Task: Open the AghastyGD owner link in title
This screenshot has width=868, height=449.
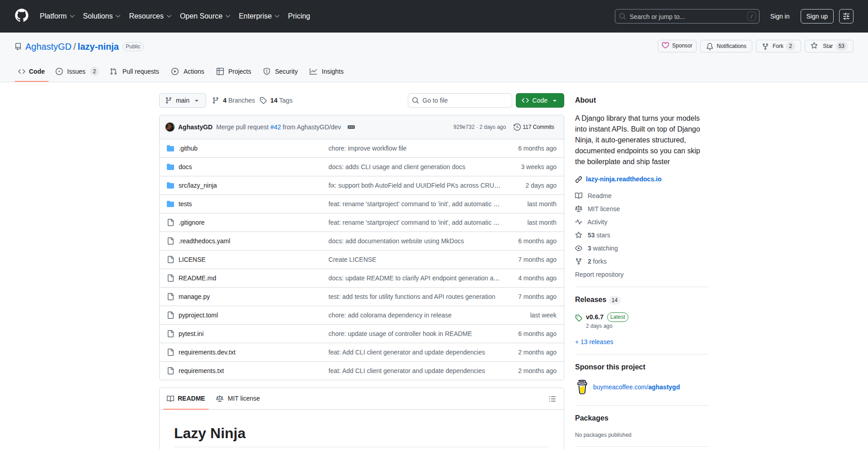Action: point(48,47)
